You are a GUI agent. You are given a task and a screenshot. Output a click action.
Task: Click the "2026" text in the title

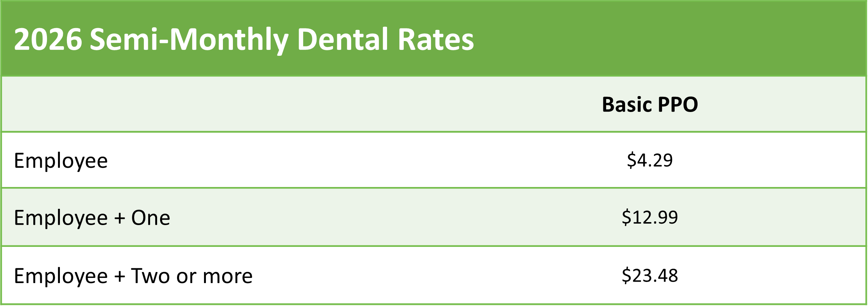coord(48,40)
